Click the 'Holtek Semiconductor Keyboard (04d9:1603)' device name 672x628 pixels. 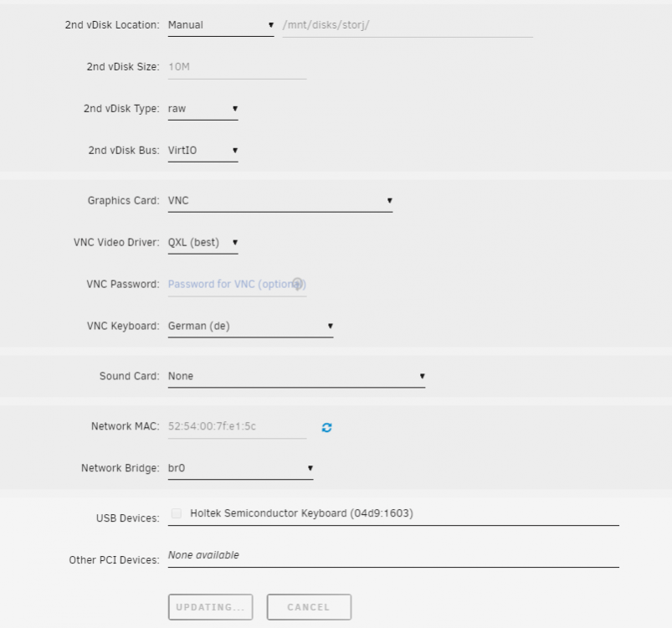[302, 513]
